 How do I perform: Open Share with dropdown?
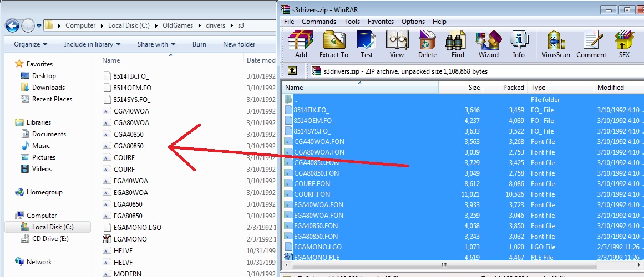[156, 44]
